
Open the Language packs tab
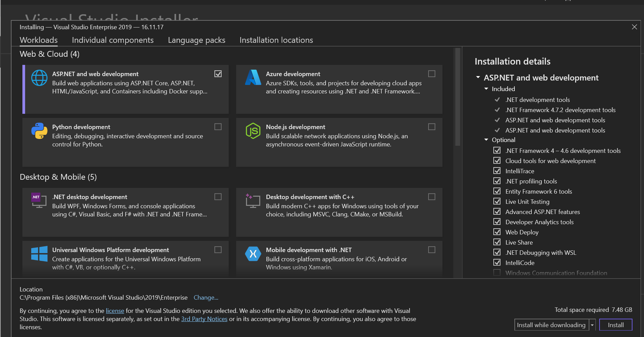click(x=196, y=40)
